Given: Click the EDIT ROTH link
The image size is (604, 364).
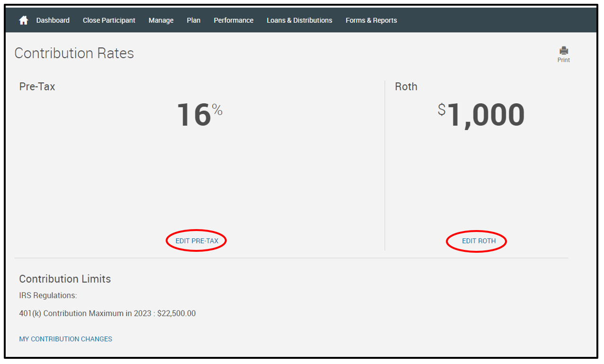Looking at the screenshot, I should pyautogui.click(x=479, y=241).
